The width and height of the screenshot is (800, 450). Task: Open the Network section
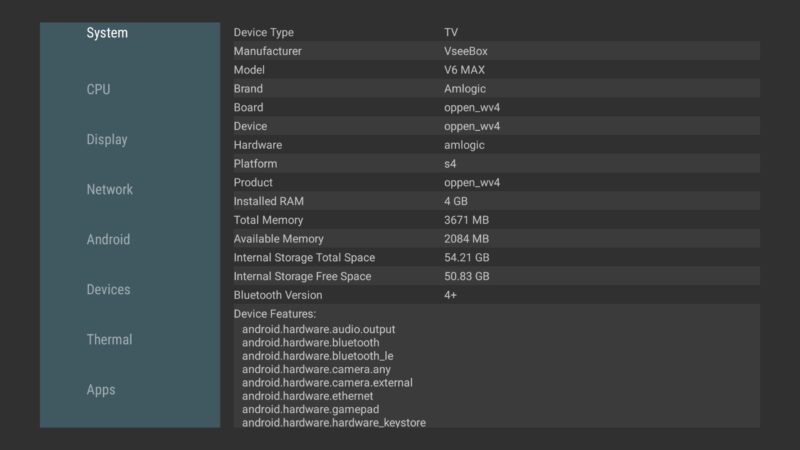pyautogui.click(x=110, y=189)
